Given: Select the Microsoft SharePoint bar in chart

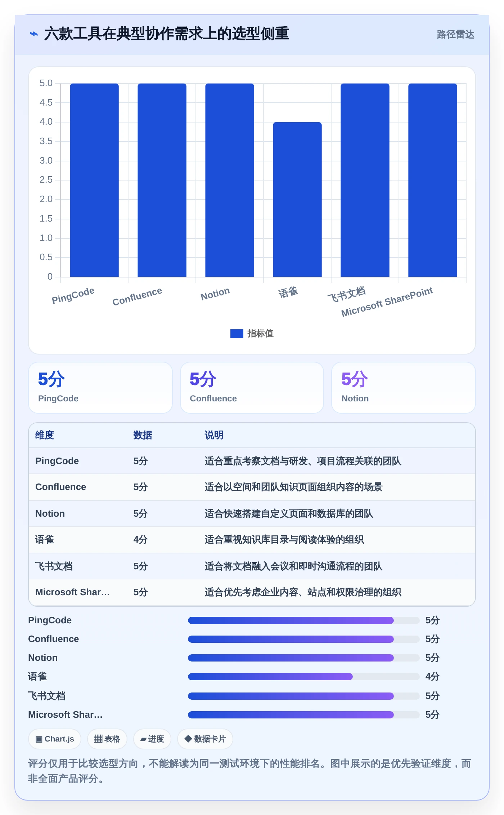Looking at the screenshot, I should (433, 180).
